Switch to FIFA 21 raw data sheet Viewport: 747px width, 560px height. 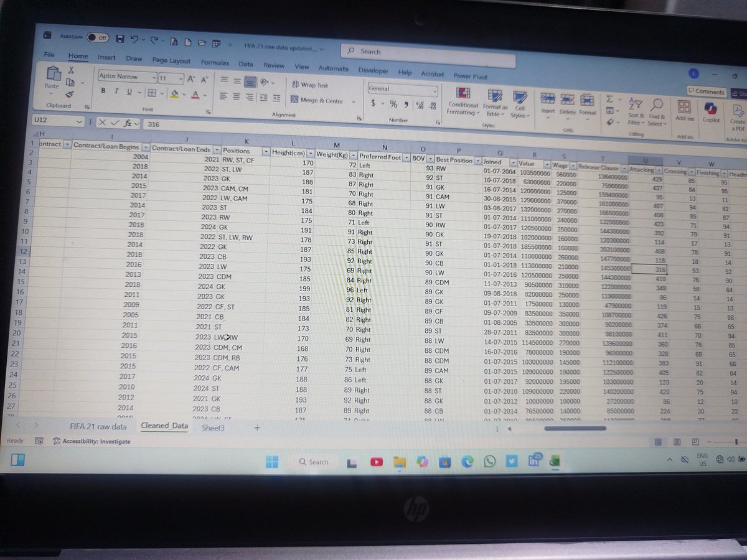click(98, 426)
